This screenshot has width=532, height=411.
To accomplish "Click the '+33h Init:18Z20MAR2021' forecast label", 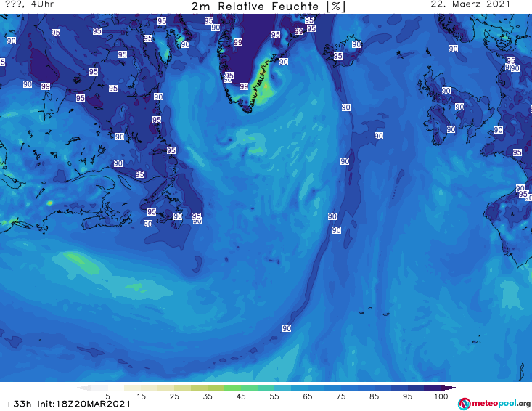I will tap(67, 404).
